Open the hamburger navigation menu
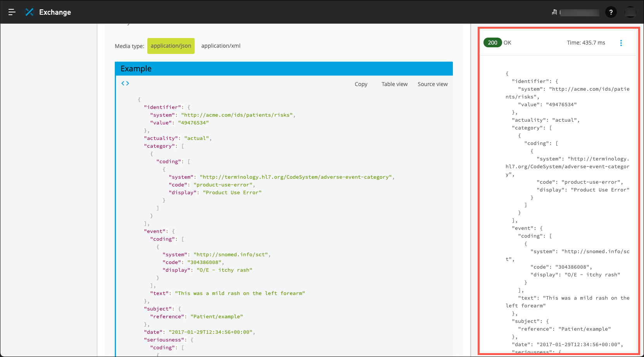 12,12
